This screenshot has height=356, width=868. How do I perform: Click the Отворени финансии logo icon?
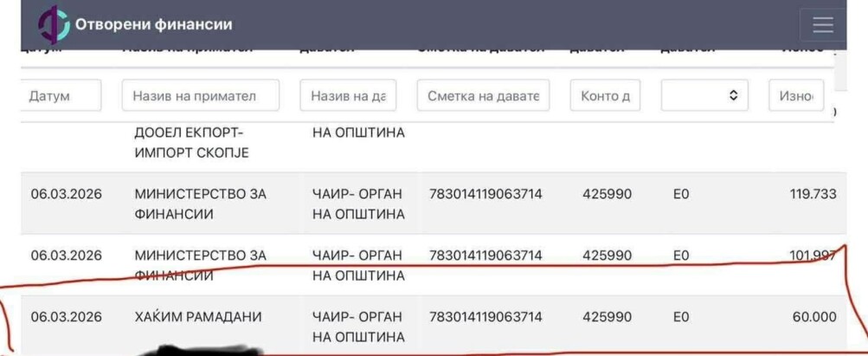[53, 26]
